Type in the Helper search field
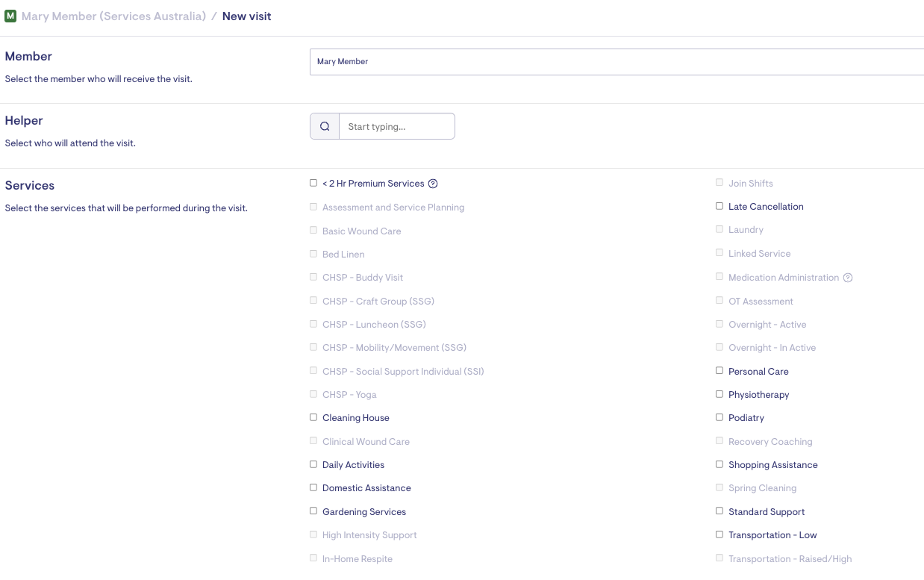Image resolution: width=924 pixels, height=580 pixels. (x=396, y=127)
